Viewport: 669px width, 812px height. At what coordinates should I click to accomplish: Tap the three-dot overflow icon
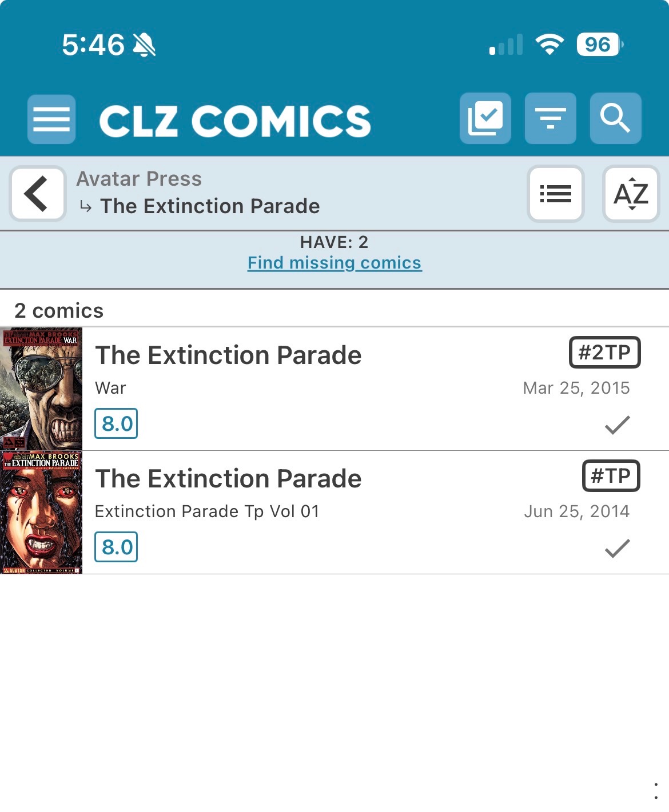click(x=655, y=791)
